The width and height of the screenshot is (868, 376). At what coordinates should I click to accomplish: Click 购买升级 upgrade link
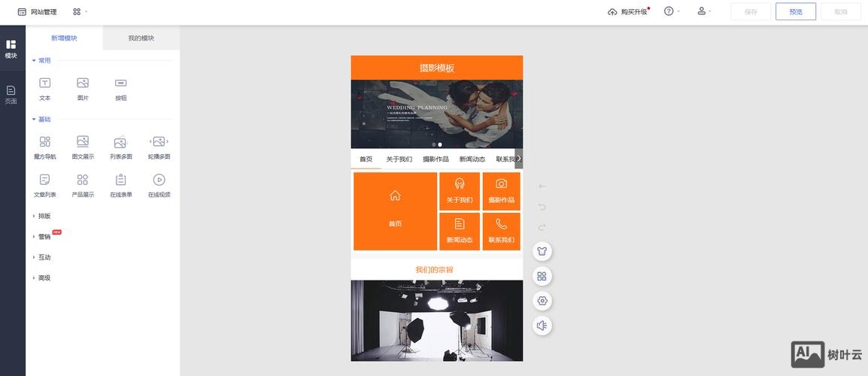[628, 12]
